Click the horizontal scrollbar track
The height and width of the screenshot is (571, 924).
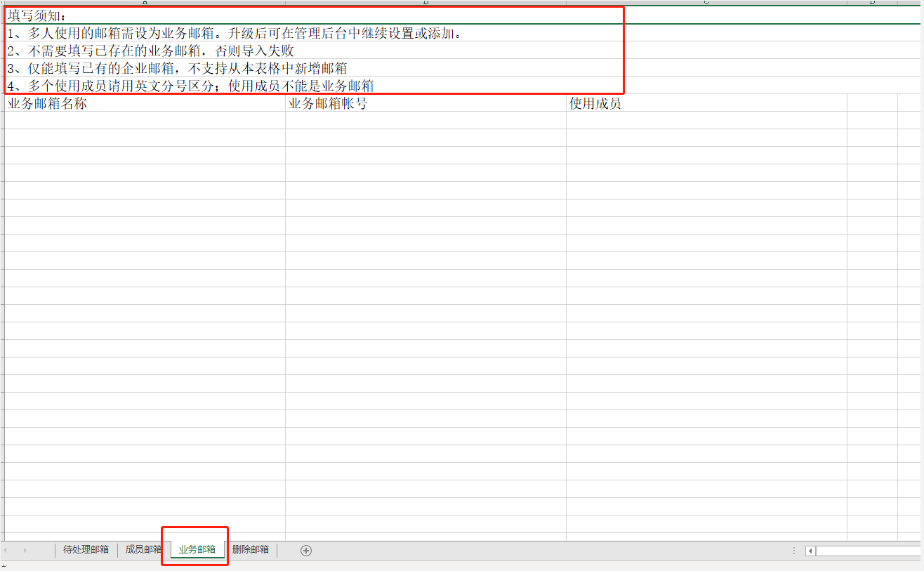(868, 551)
